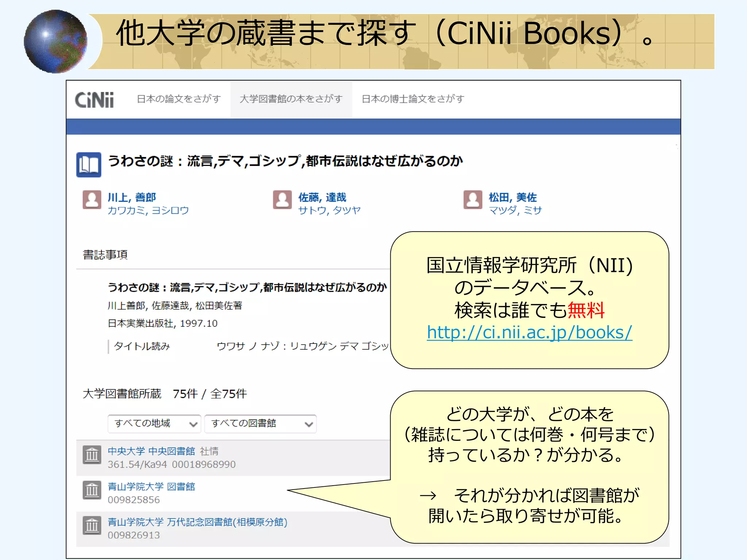The image size is (747, 560).
Task: Click the blue book icon beside the title
Action: pyautogui.click(x=89, y=164)
